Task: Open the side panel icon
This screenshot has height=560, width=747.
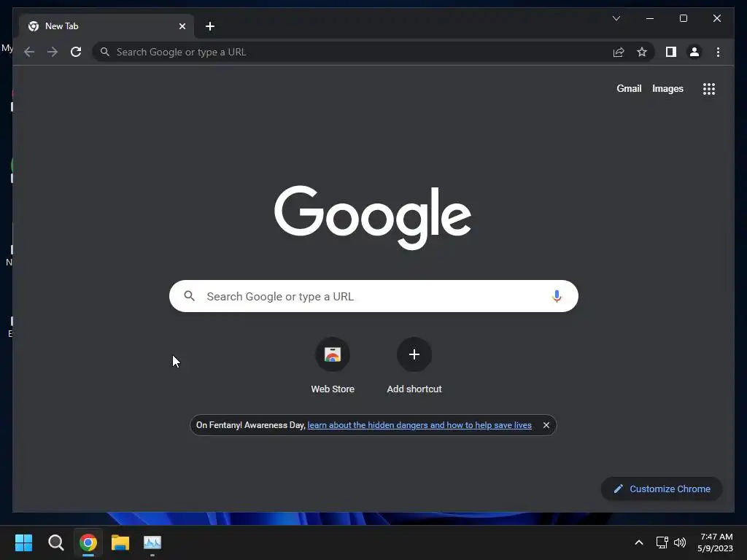Action: click(671, 52)
